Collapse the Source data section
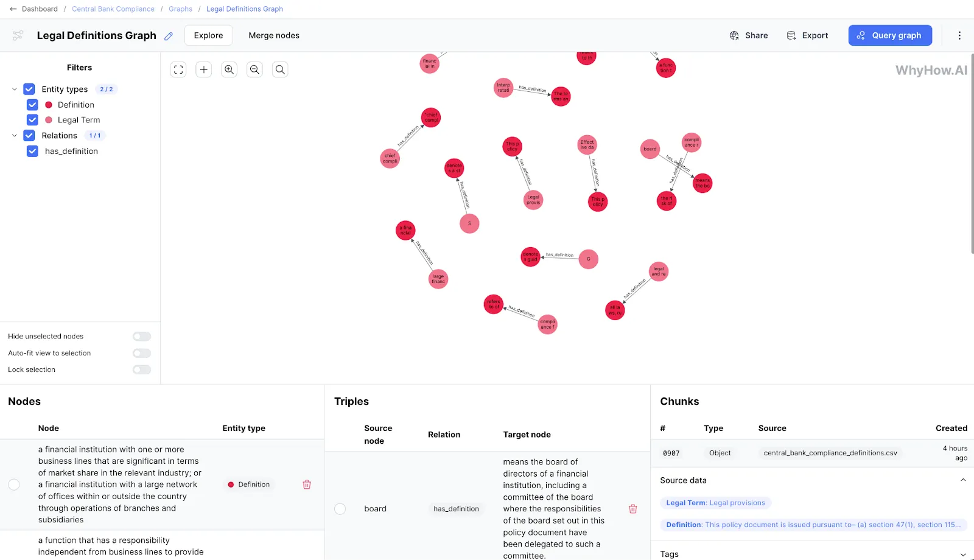Viewport: 974px width, 560px height. click(963, 480)
